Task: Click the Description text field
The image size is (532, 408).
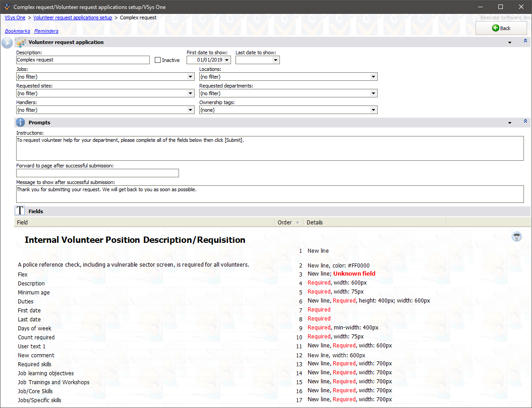Action: 83,60
